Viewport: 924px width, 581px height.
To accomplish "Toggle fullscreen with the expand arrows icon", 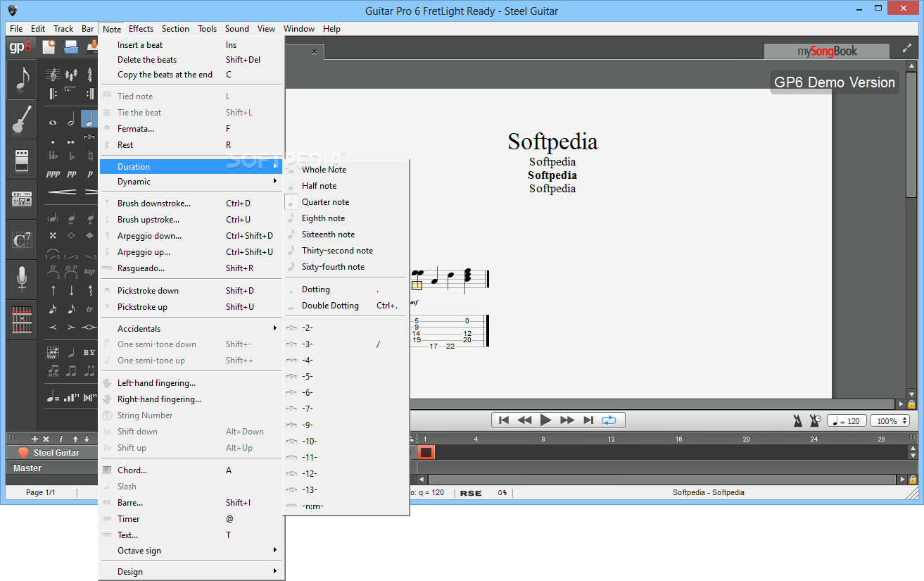I will pyautogui.click(x=907, y=47).
